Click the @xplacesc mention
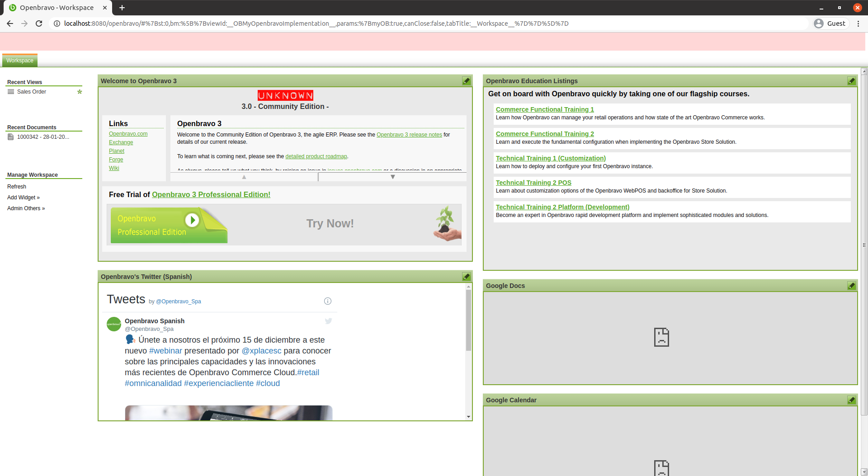This screenshot has width=868, height=476. pyautogui.click(x=261, y=351)
